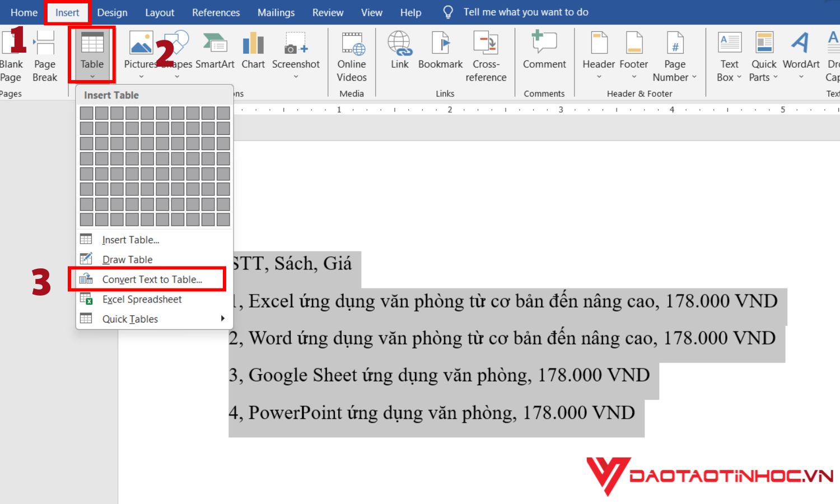Insert Pictures into the document
The height and width of the screenshot is (504, 840).
(x=140, y=50)
